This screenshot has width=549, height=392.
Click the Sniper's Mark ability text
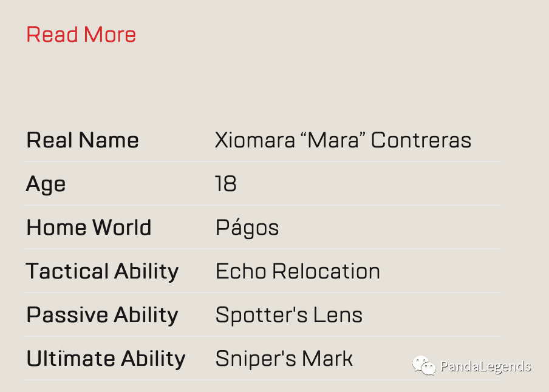[x=284, y=359]
